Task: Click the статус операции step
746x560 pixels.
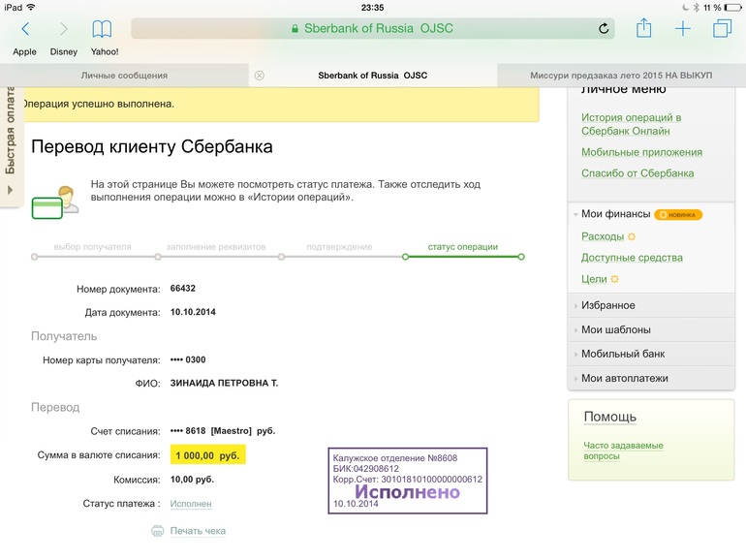Action: (x=463, y=247)
